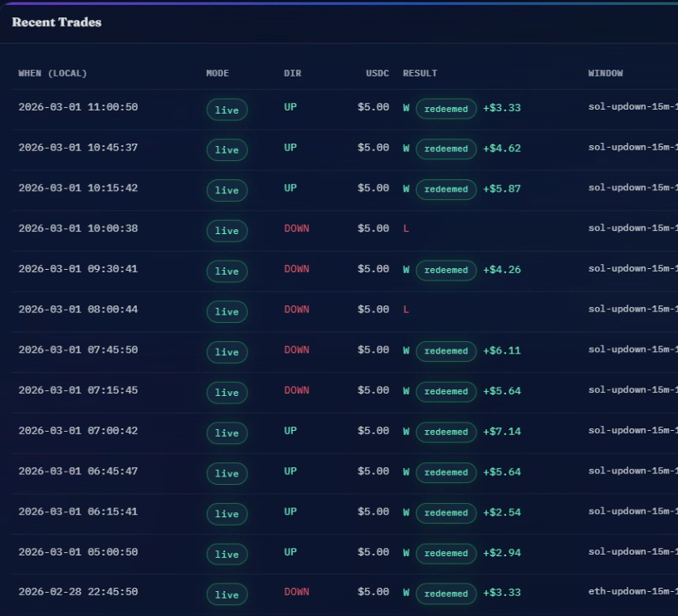Click timestamp 2026-02-28 22:45:50
Viewport: 678px width, 616px height.
point(78,592)
